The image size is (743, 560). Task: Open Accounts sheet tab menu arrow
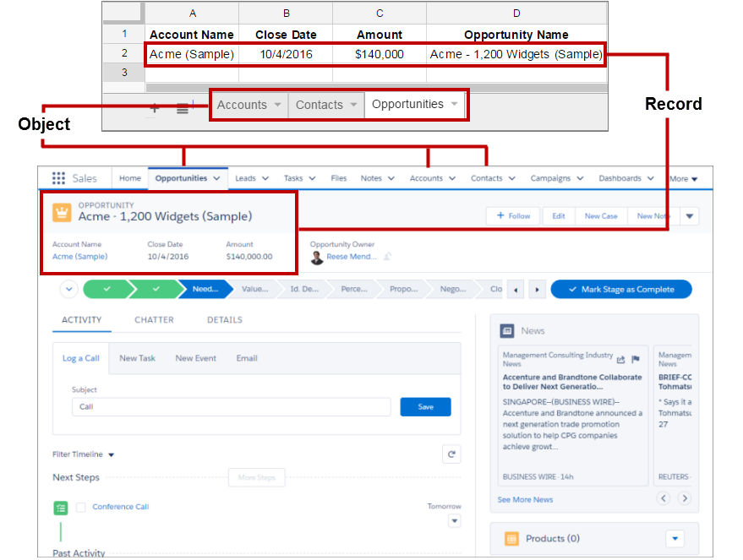pos(278,105)
